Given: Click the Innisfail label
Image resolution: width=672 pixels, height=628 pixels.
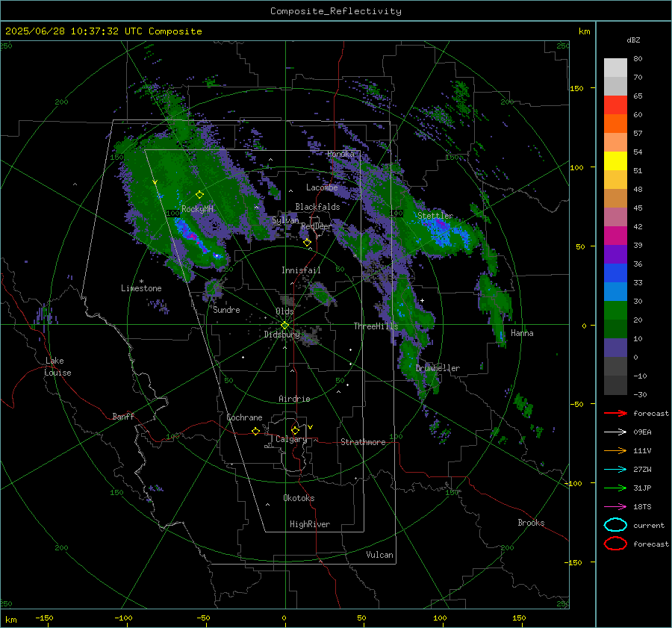Looking at the screenshot, I should coord(301,270).
